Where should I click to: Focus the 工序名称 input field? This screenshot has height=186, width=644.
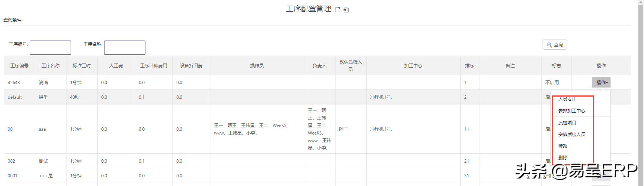tap(125, 48)
